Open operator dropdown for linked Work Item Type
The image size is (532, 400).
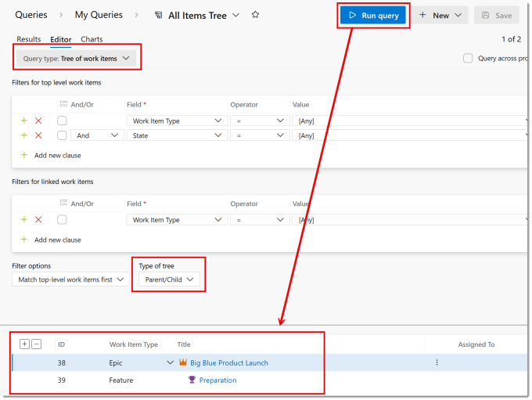[260, 219]
